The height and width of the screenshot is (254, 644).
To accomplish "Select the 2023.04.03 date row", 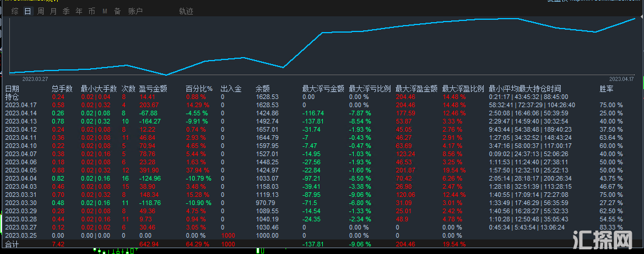I will [x=21, y=186].
